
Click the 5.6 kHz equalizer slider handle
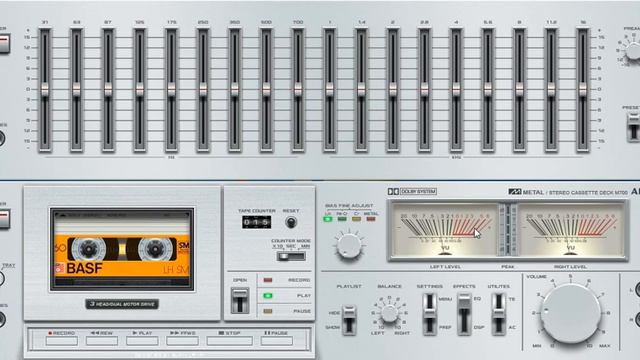tap(488, 89)
